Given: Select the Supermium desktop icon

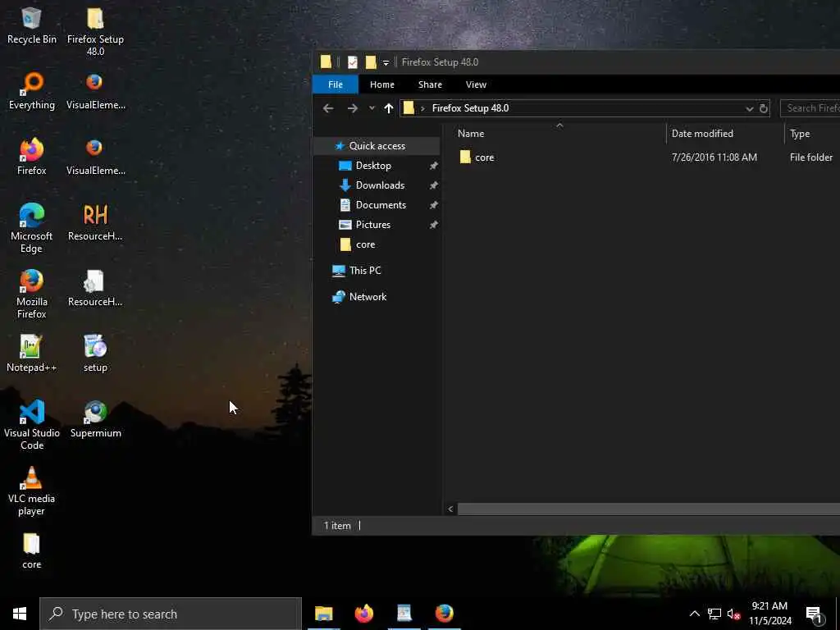Looking at the screenshot, I should 95,419.
